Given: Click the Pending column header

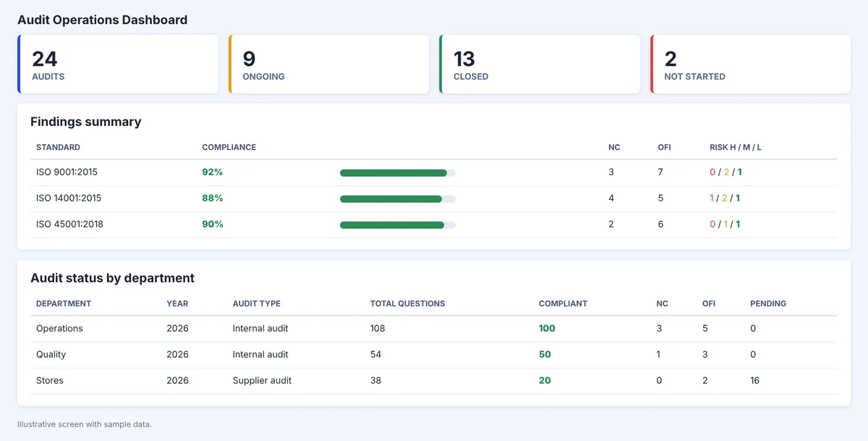Looking at the screenshot, I should 768,303.
